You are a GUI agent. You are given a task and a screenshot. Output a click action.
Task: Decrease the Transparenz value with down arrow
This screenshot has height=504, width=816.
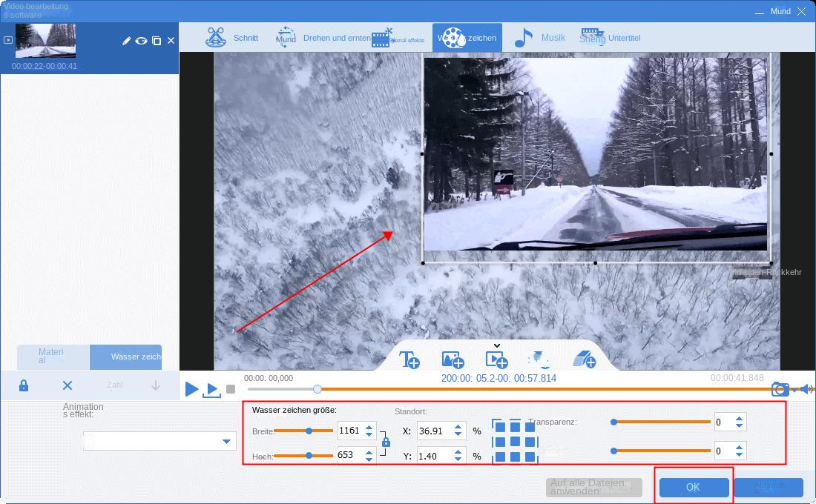(x=739, y=425)
